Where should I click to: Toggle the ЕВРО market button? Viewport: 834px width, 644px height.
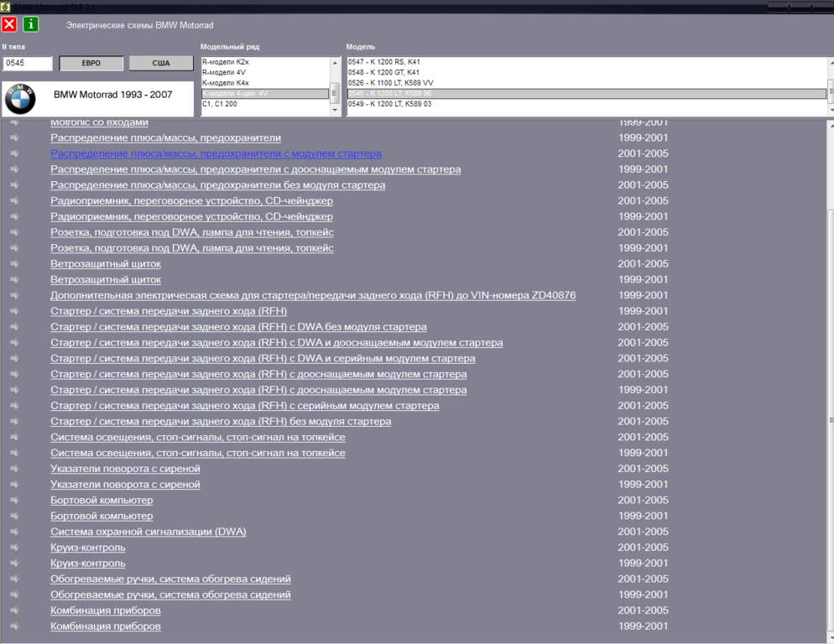tap(91, 64)
